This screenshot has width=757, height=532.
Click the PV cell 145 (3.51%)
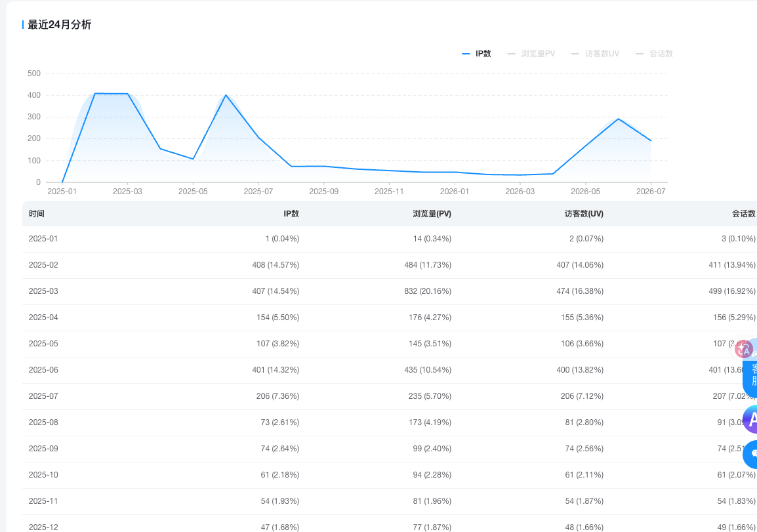coord(430,344)
